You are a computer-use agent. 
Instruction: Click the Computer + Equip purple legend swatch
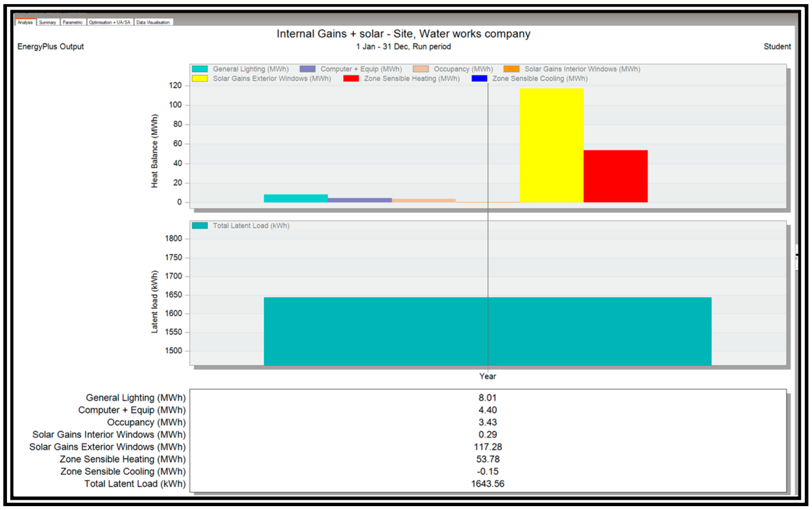pyautogui.click(x=308, y=69)
